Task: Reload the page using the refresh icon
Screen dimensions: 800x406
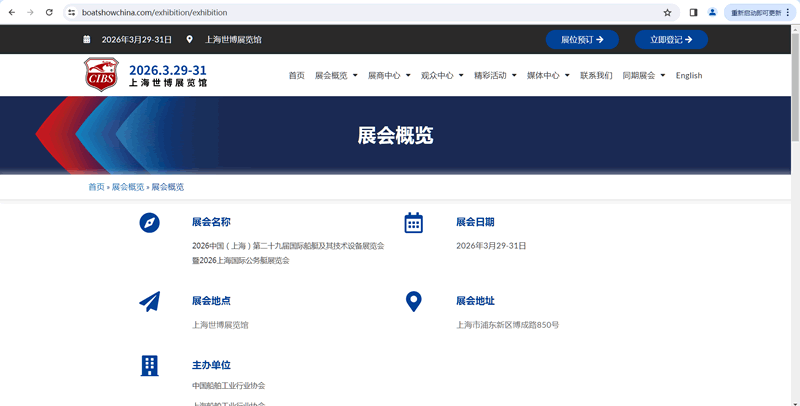Action: point(49,13)
